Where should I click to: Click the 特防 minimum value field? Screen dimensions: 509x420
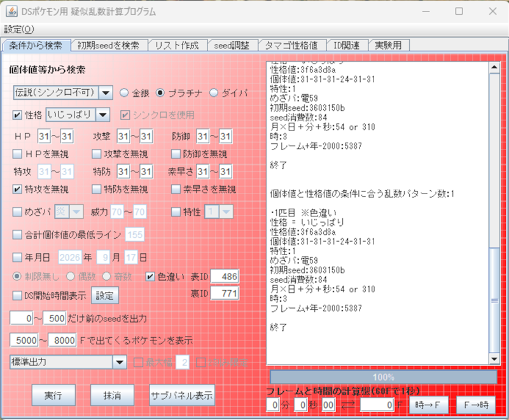pos(123,171)
